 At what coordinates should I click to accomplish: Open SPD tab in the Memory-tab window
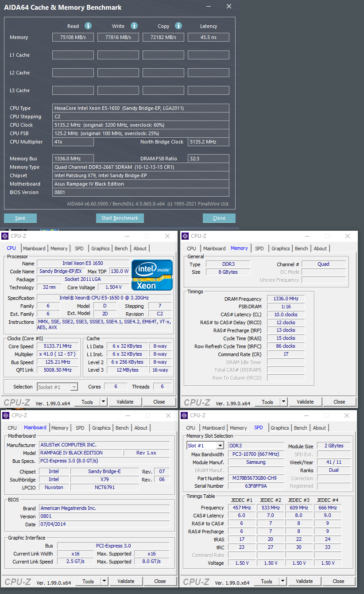click(x=259, y=248)
